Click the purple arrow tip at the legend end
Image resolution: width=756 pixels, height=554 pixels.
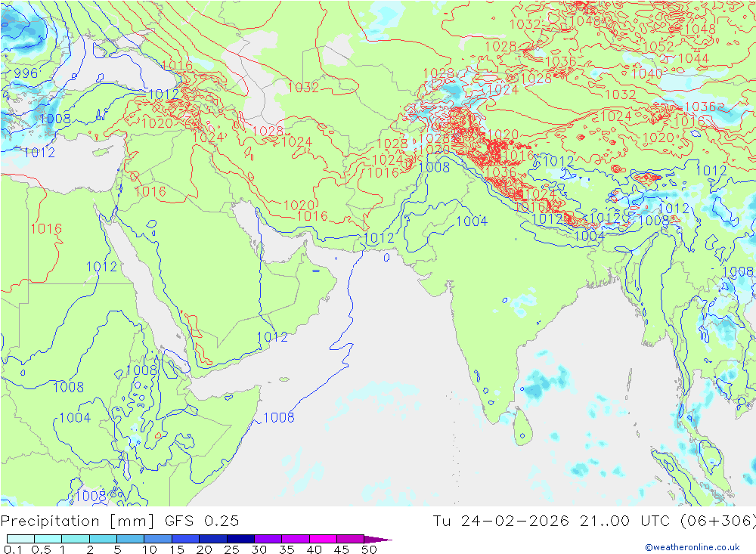click(379, 540)
